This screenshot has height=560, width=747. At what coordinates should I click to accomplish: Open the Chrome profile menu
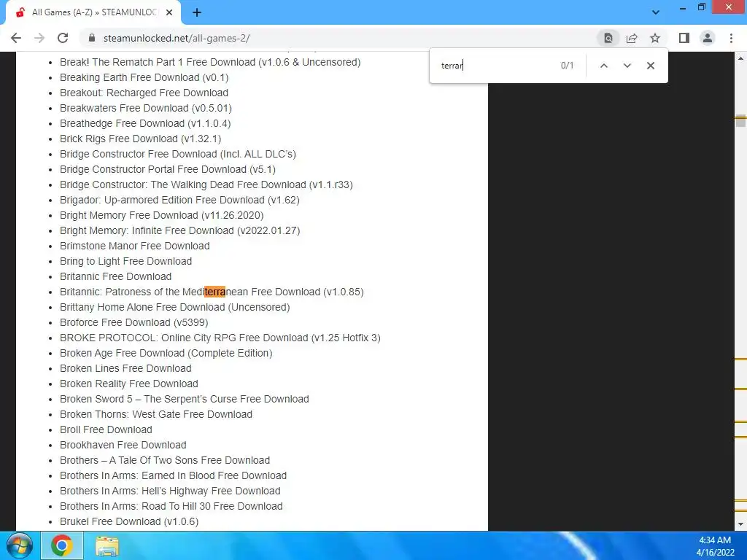(708, 38)
